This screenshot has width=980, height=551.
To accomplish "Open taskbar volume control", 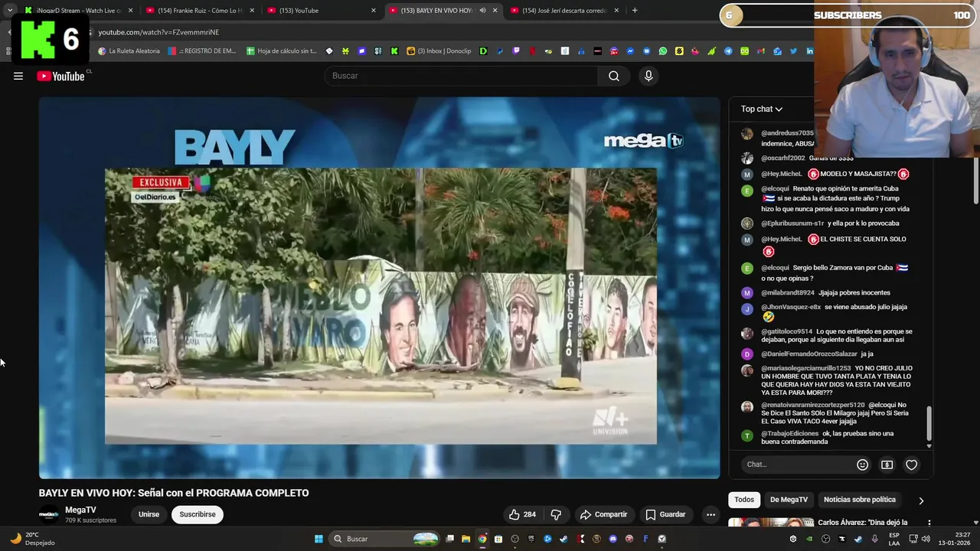I will click(x=926, y=539).
